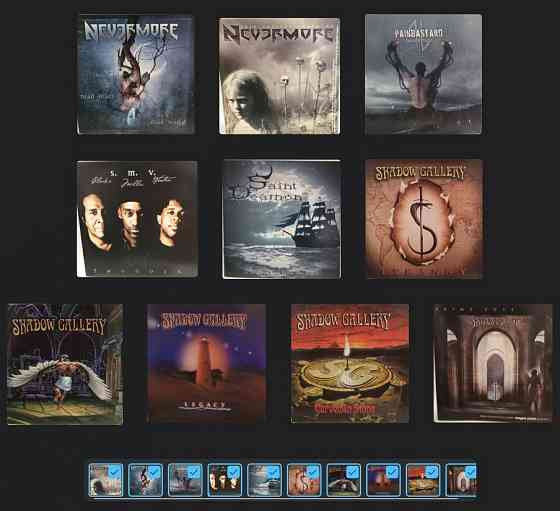Uncheck S.M.V. faces thumbnail checkbox
The height and width of the screenshot is (511, 560).
(x=233, y=471)
